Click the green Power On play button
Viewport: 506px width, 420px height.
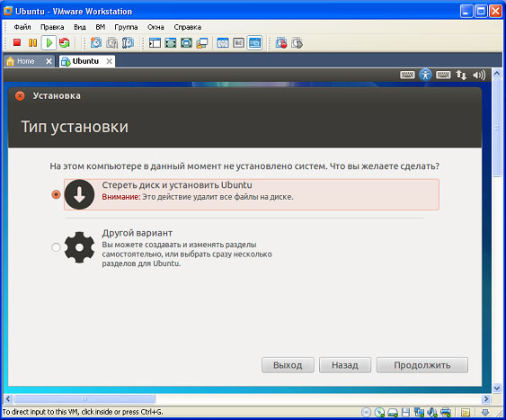click(49, 42)
